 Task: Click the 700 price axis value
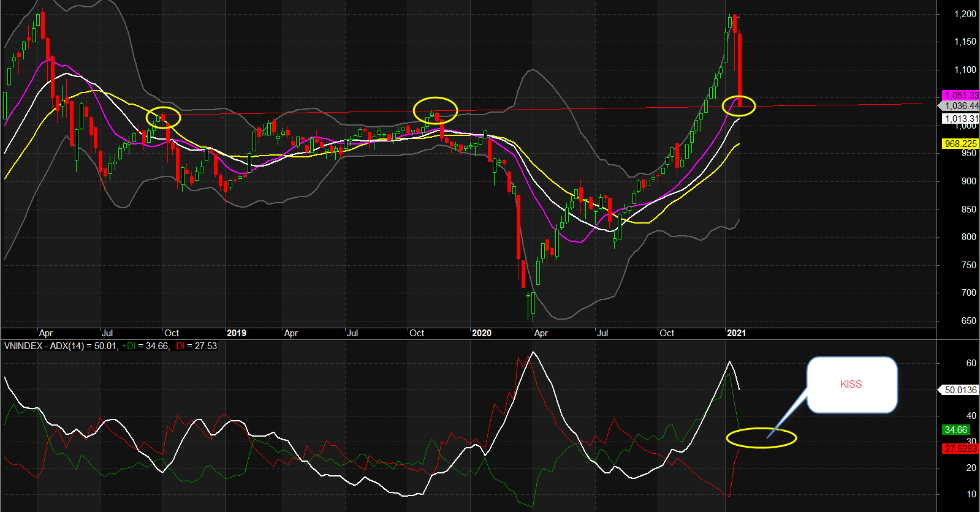[x=969, y=293]
